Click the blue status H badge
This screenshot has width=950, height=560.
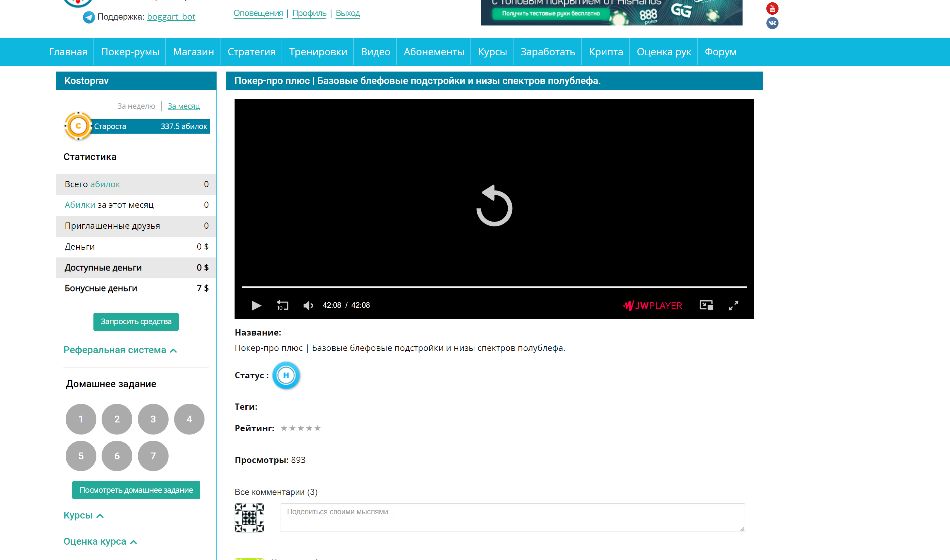[x=286, y=375]
